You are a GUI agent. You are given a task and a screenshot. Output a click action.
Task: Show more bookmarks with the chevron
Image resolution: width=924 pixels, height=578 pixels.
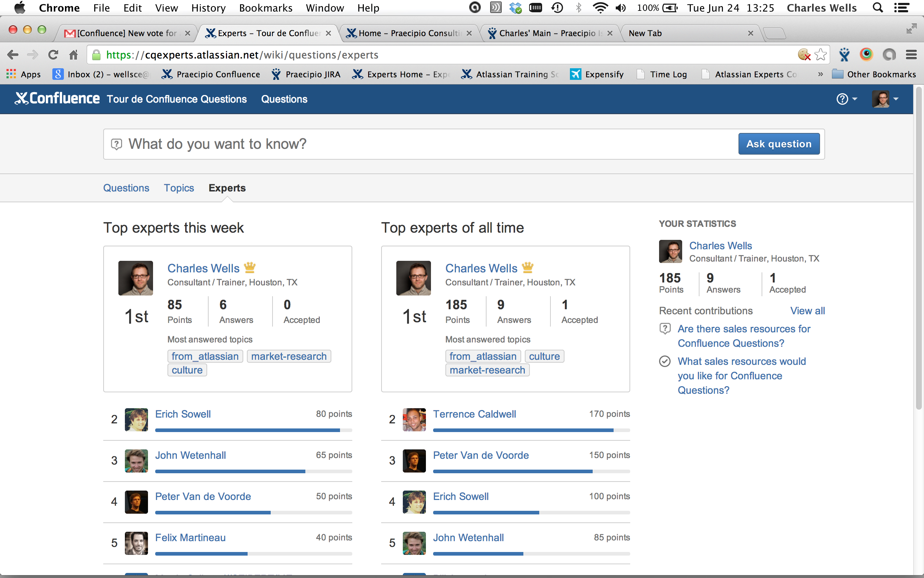[x=820, y=74]
